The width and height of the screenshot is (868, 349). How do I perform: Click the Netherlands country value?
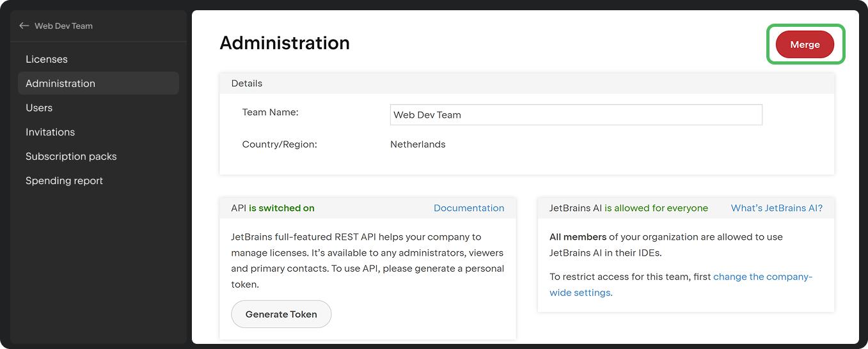[x=418, y=144]
